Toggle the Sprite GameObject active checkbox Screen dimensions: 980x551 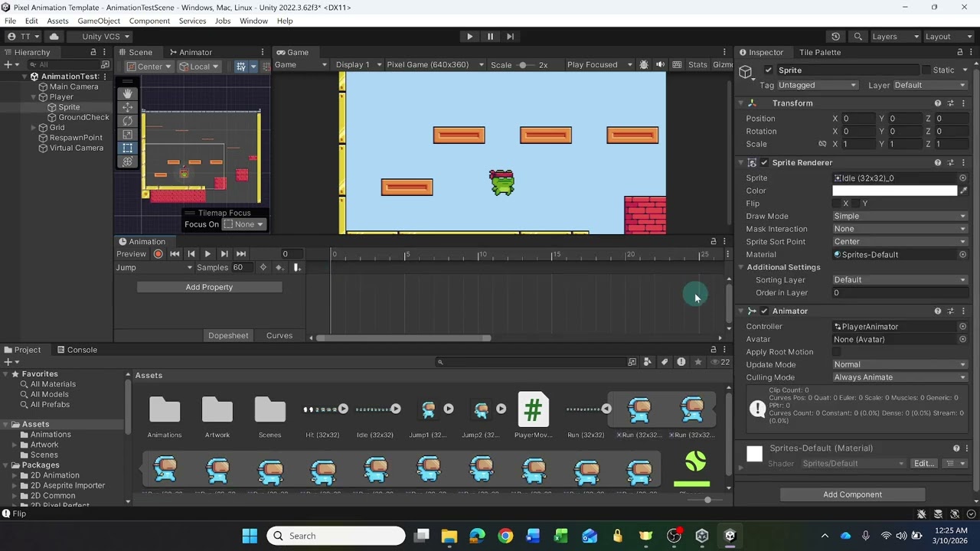pos(769,70)
